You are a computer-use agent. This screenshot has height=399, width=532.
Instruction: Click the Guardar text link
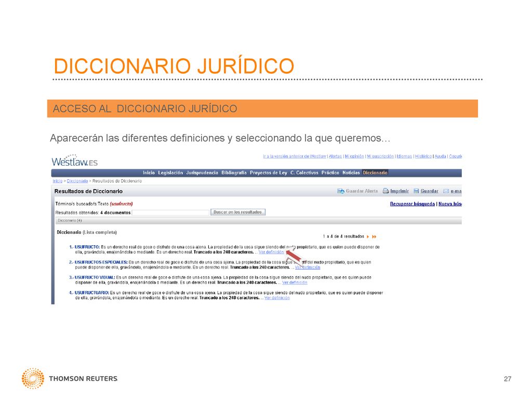tap(429, 191)
